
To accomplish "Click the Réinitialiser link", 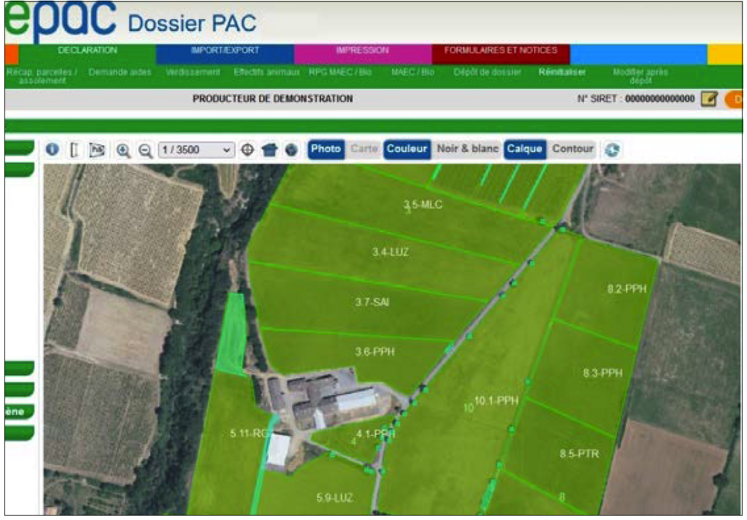I will (562, 72).
